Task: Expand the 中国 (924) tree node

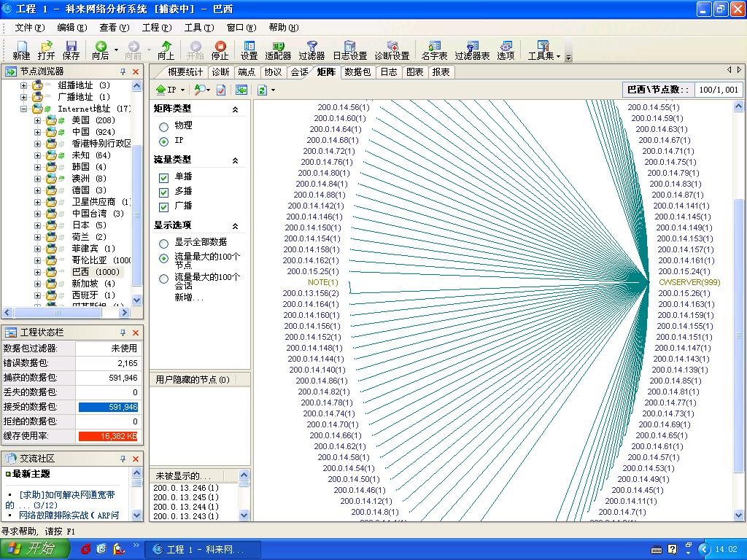Action: coord(38,132)
